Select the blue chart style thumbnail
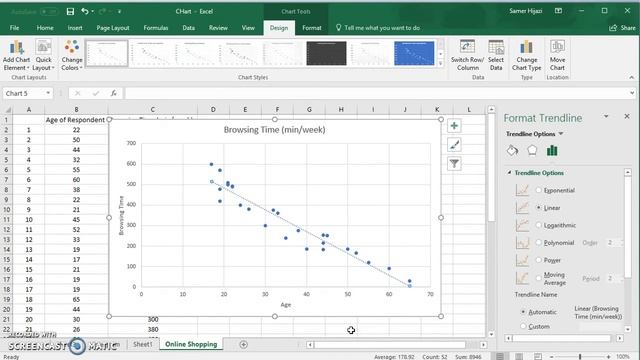 414,53
